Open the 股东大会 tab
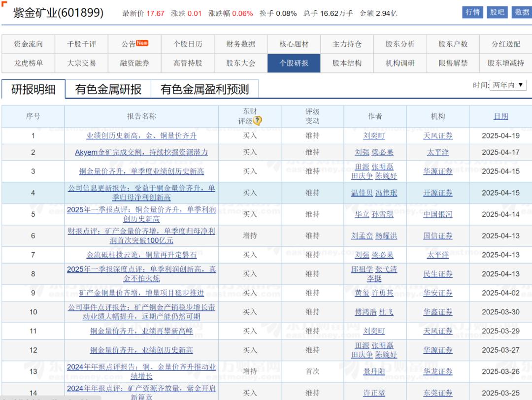This screenshot has width=532, height=400. coord(241,63)
